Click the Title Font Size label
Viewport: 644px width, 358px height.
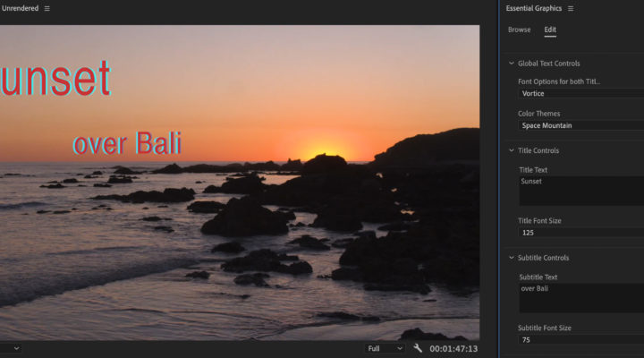tap(539, 221)
